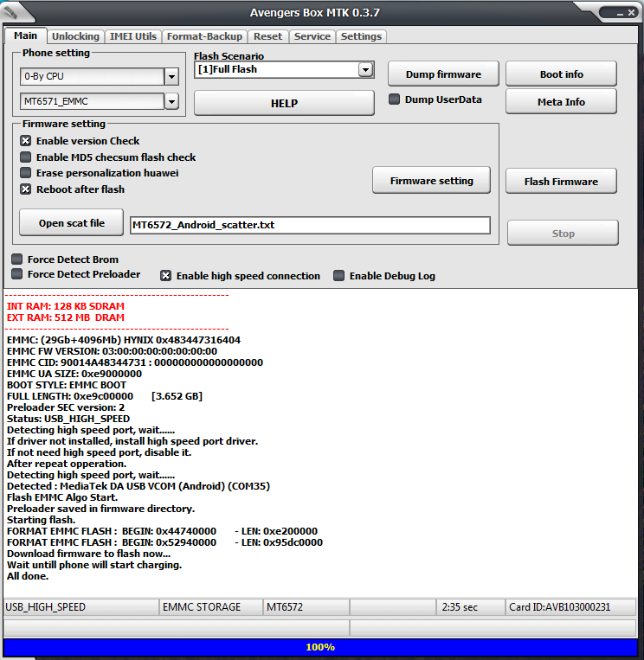Go to the Format-Backup tab

(204, 36)
